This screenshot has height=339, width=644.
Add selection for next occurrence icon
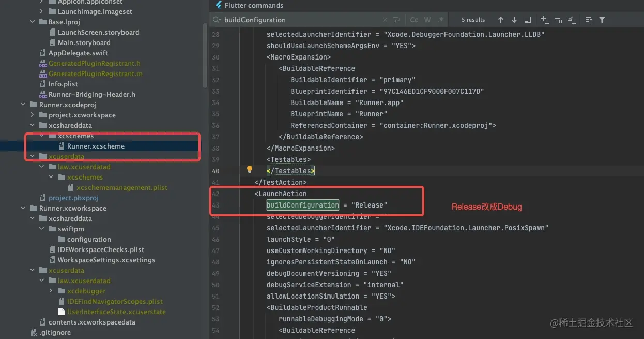(x=545, y=20)
